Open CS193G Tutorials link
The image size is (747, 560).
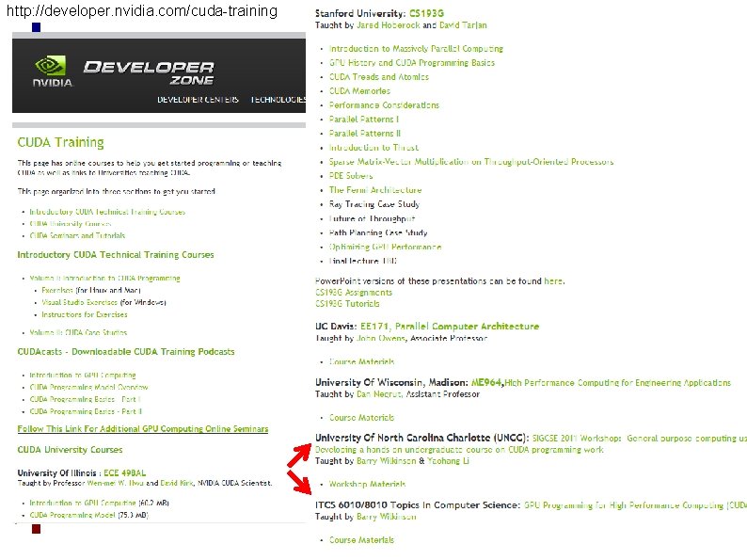347,304
